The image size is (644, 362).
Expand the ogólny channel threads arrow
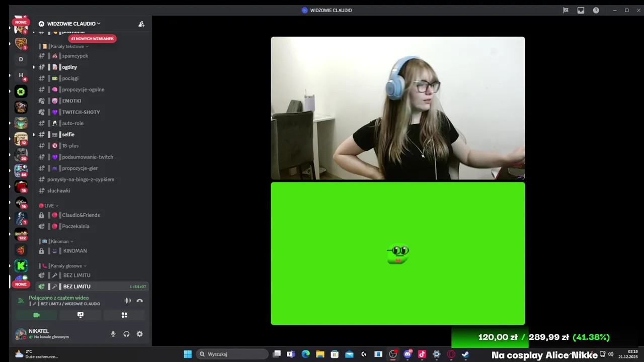[x=34, y=67]
